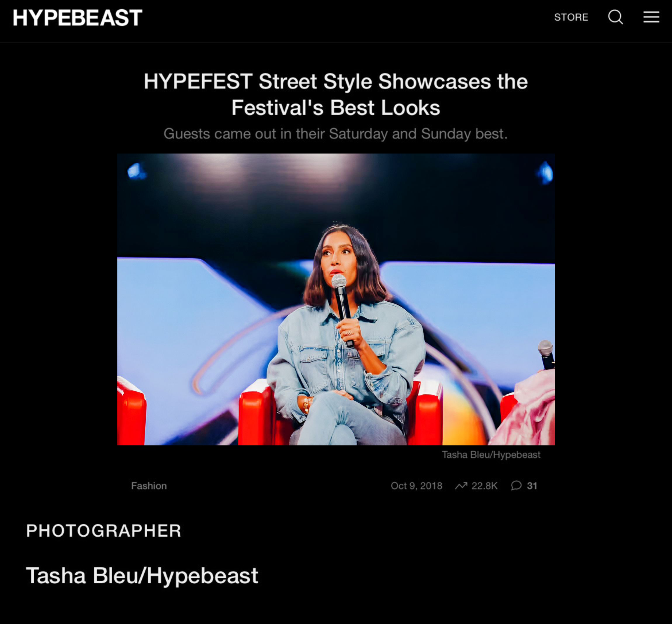Open the search magnifier icon

click(615, 17)
